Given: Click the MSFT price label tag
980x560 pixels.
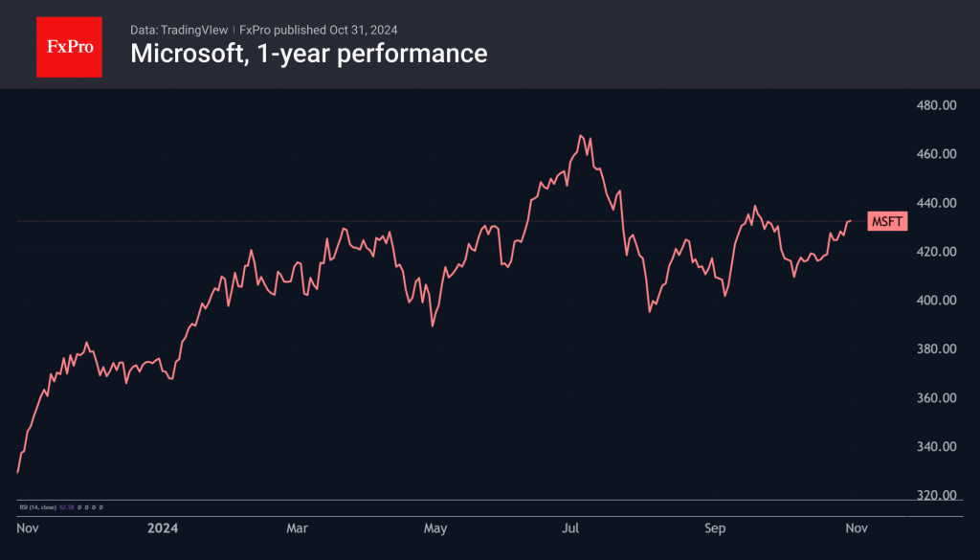Looking at the screenshot, I should [x=885, y=222].
